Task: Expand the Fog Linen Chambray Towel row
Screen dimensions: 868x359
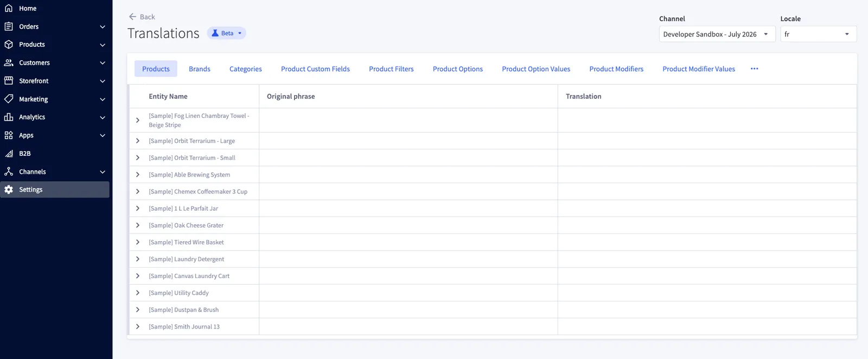Action: [138, 120]
